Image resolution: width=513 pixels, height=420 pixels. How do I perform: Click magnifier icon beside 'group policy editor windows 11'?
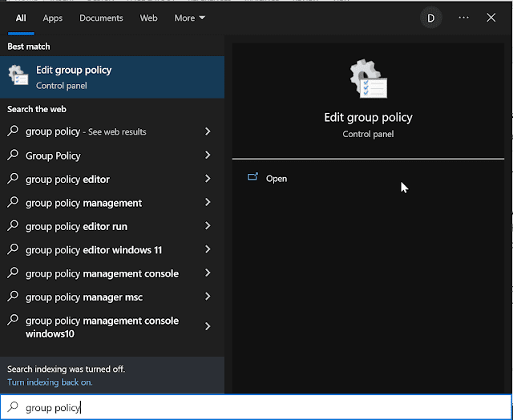pos(13,248)
